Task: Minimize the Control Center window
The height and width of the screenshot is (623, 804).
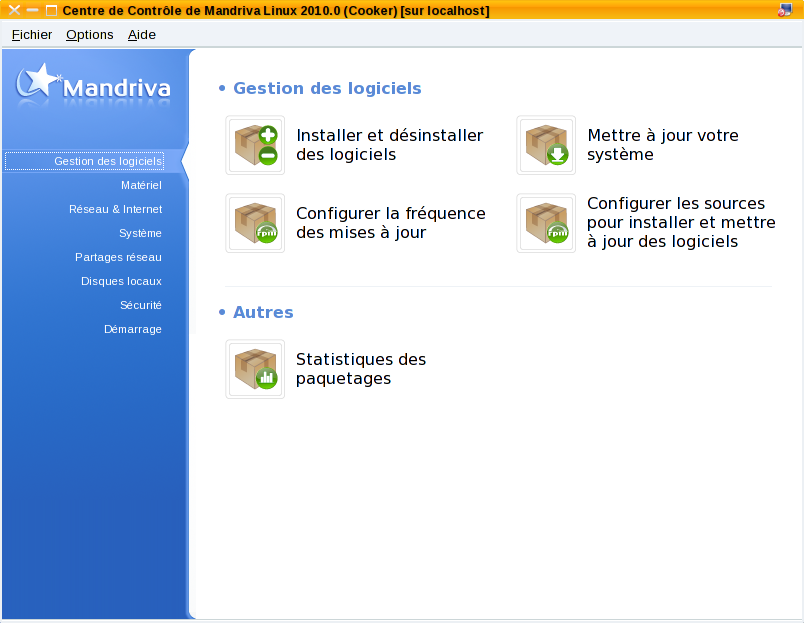Action: (x=33, y=10)
